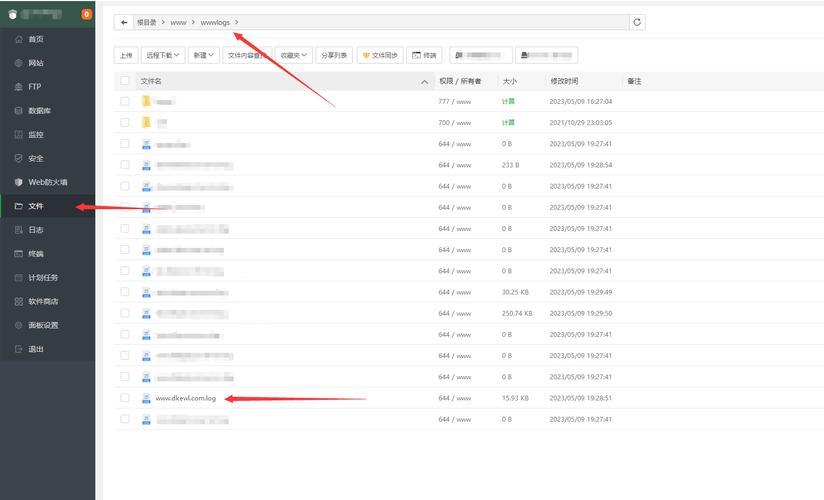Screen dimensions: 824x500
Task: Click the back arrow in path bar
Action: coord(124,22)
